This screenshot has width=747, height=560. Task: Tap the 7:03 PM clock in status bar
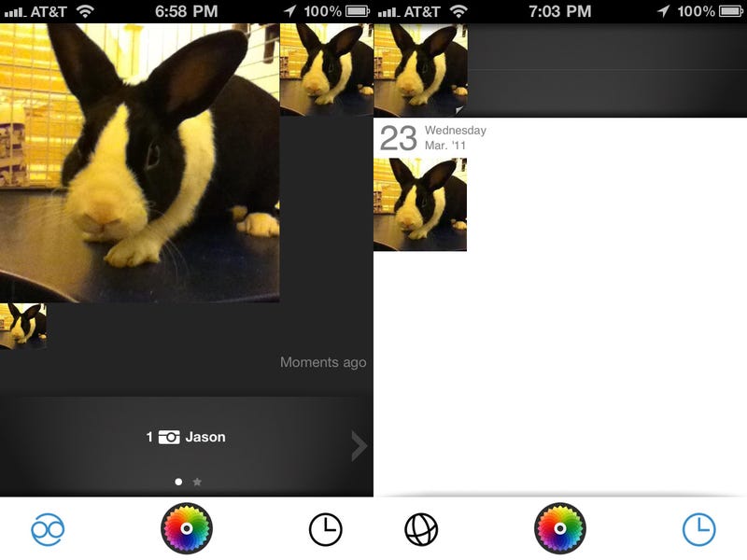559,11
